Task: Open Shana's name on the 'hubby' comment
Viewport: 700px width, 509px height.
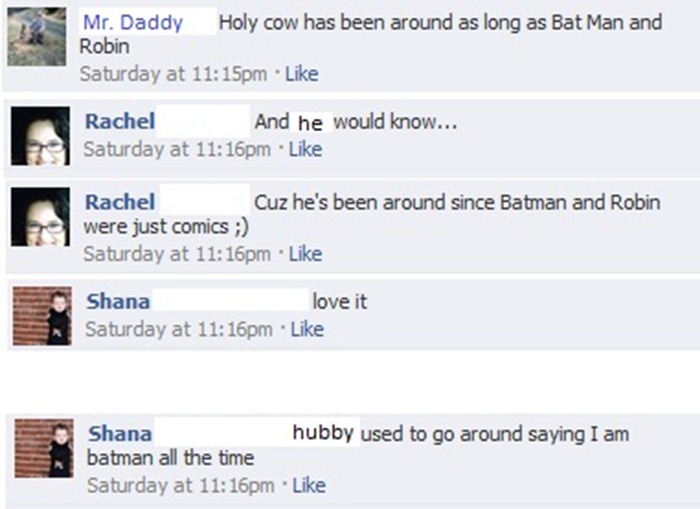Action: tap(120, 434)
